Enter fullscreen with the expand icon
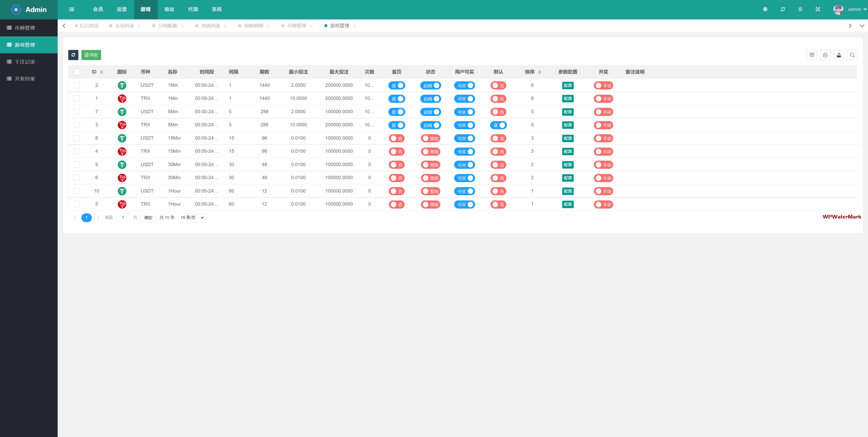868x437 pixels. pyautogui.click(x=817, y=9)
